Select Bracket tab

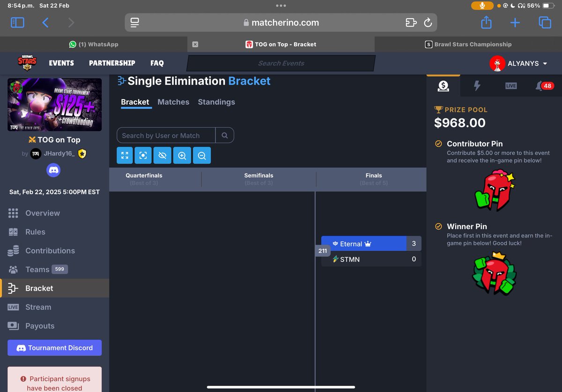(135, 102)
